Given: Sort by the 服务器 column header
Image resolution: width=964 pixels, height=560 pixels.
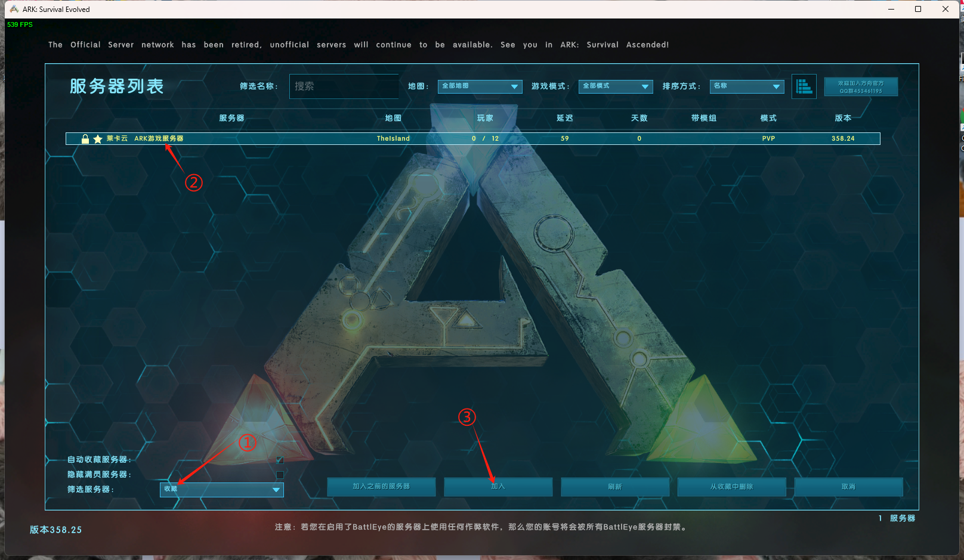Looking at the screenshot, I should click(231, 118).
